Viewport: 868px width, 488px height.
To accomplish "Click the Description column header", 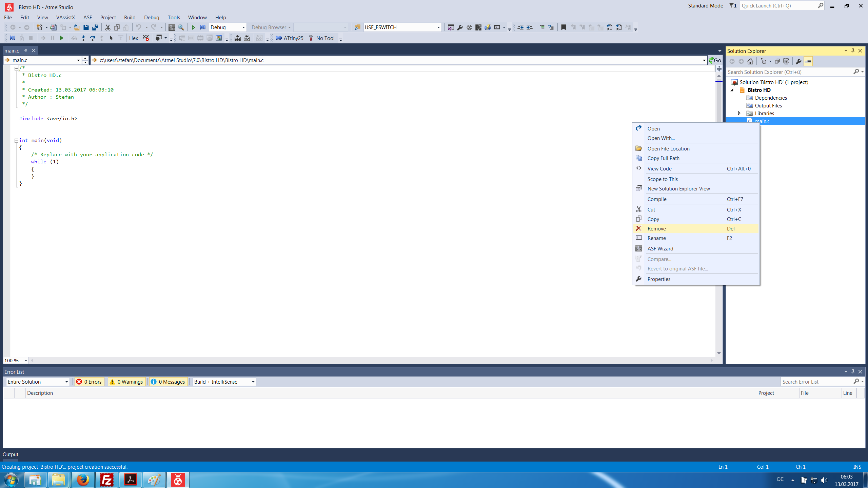I will coord(391,393).
